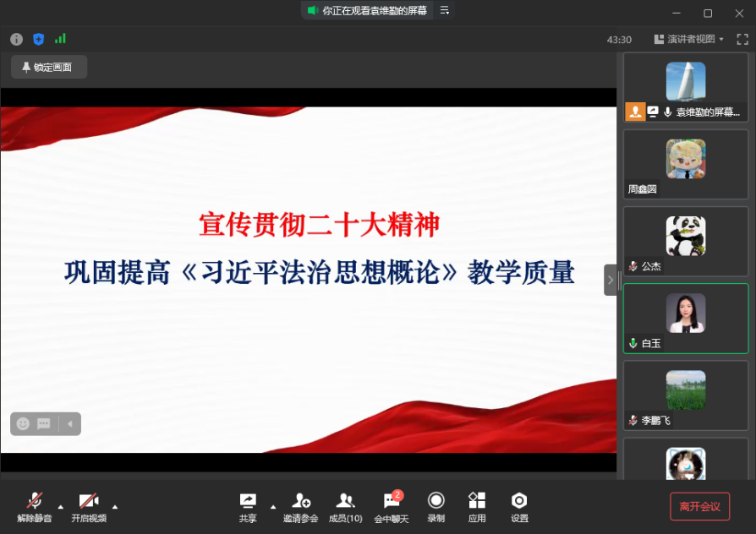Expand share options arrow beside 共享
Screen dimensions: 756x534
click(x=272, y=507)
